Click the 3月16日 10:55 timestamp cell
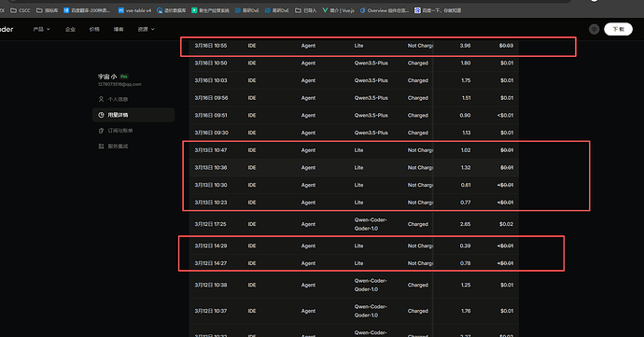The image size is (644, 337). click(x=211, y=46)
